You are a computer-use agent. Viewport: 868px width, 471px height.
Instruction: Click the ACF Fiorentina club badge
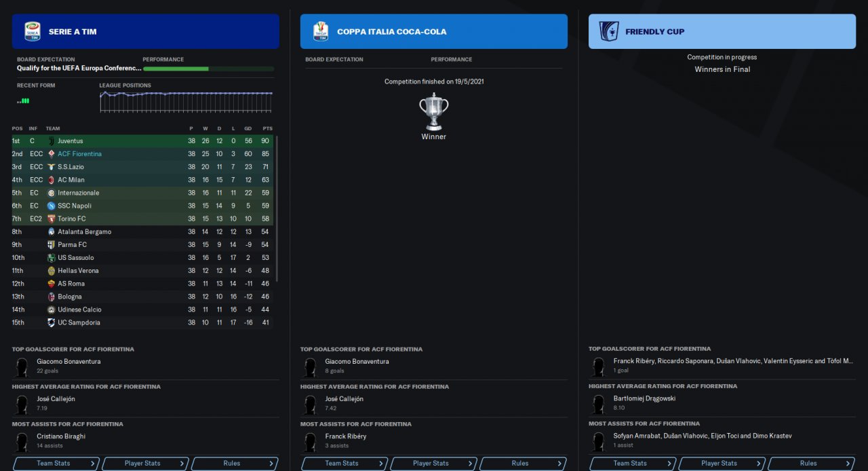pyautogui.click(x=51, y=154)
